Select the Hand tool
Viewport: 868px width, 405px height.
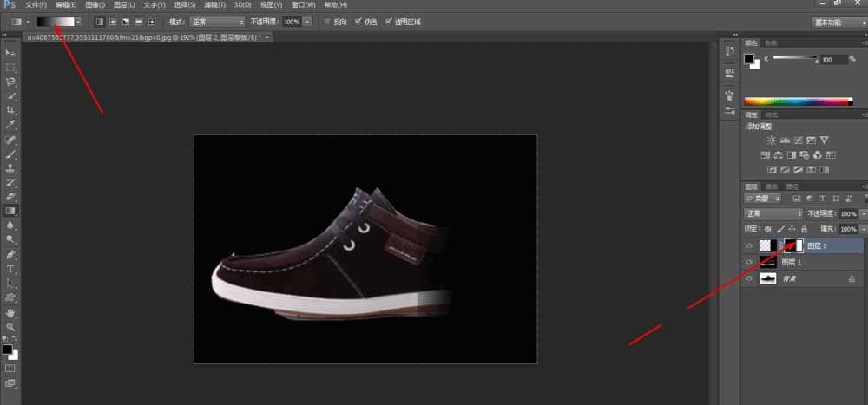[x=10, y=312]
